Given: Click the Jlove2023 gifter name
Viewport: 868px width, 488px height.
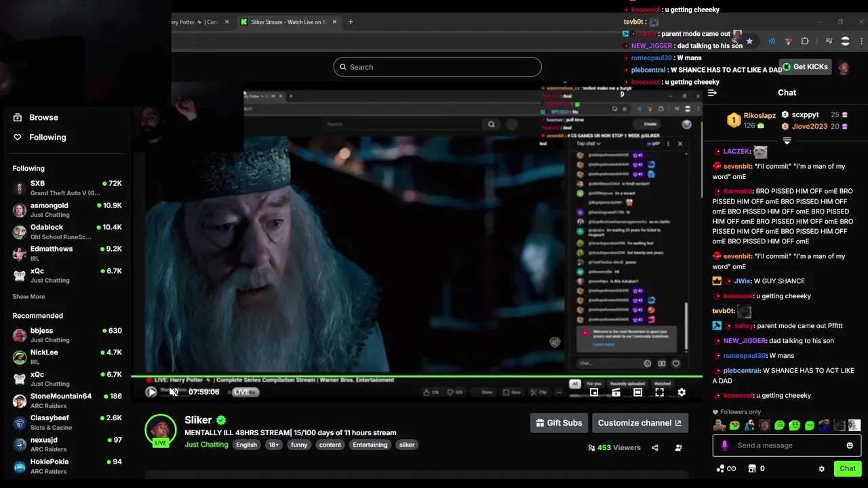Looking at the screenshot, I should pos(810,126).
